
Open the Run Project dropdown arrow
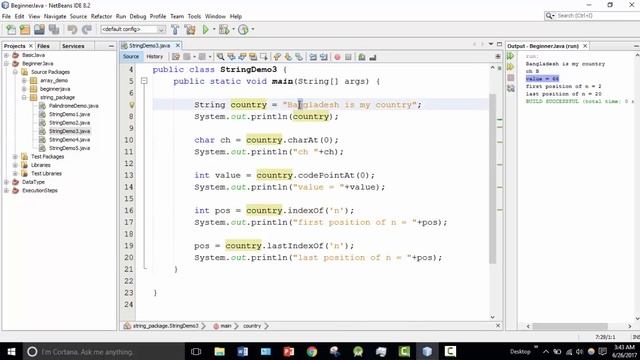pos(214,29)
